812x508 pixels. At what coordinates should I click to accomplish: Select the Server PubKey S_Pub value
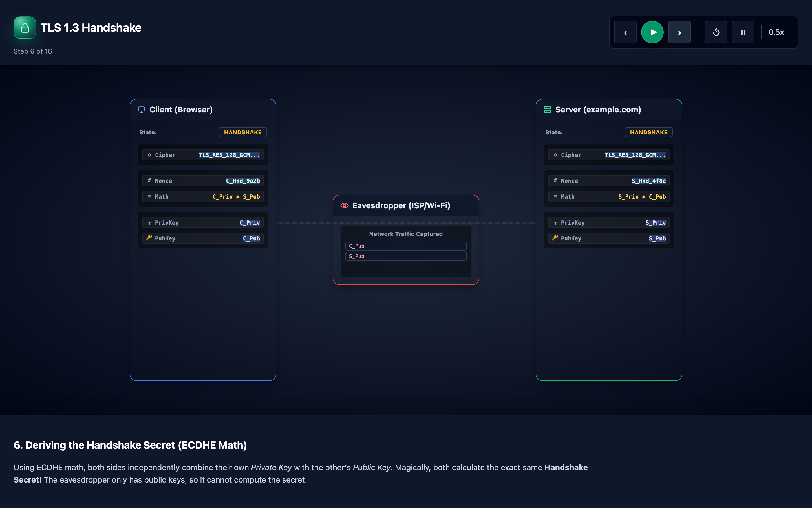pyautogui.click(x=657, y=238)
